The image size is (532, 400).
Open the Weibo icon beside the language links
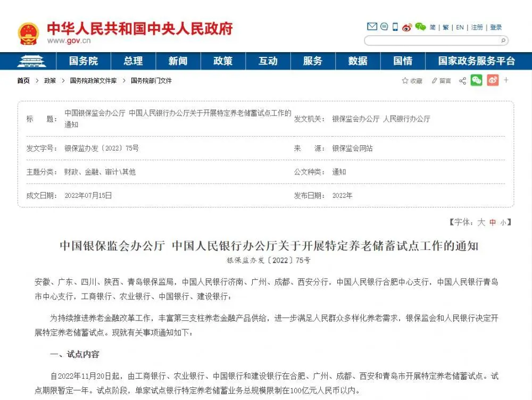(x=407, y=27)
